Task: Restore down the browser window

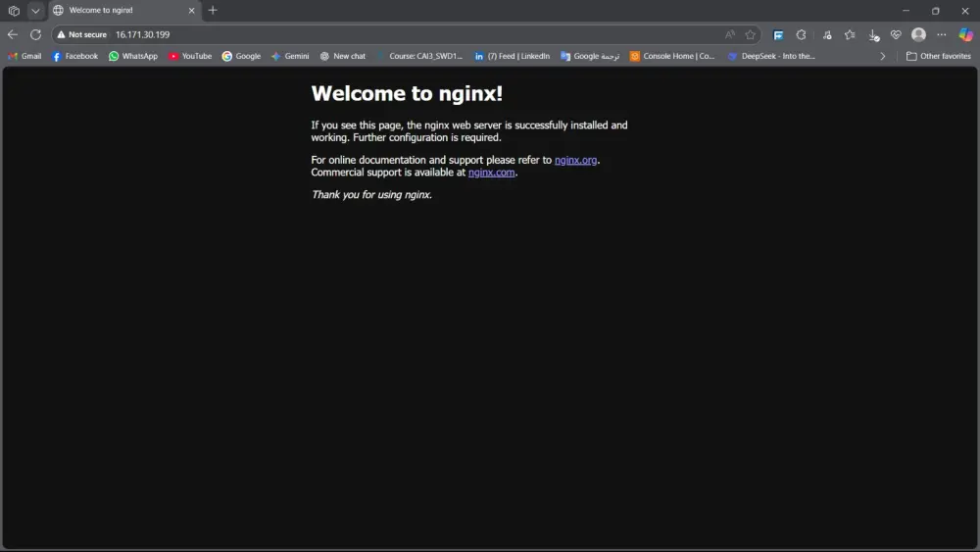Action: pyautogui.click(x=936, y=11)
